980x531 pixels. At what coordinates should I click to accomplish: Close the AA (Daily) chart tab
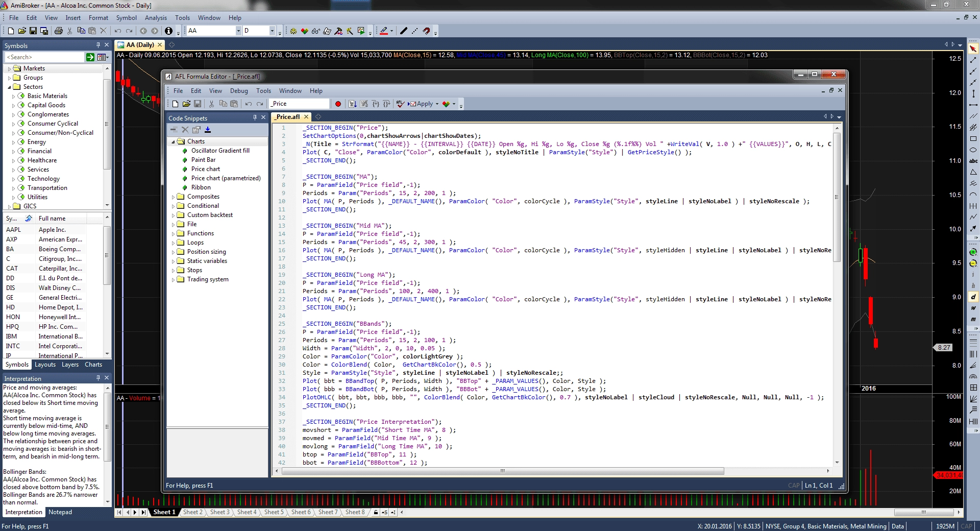click(160, 45)
